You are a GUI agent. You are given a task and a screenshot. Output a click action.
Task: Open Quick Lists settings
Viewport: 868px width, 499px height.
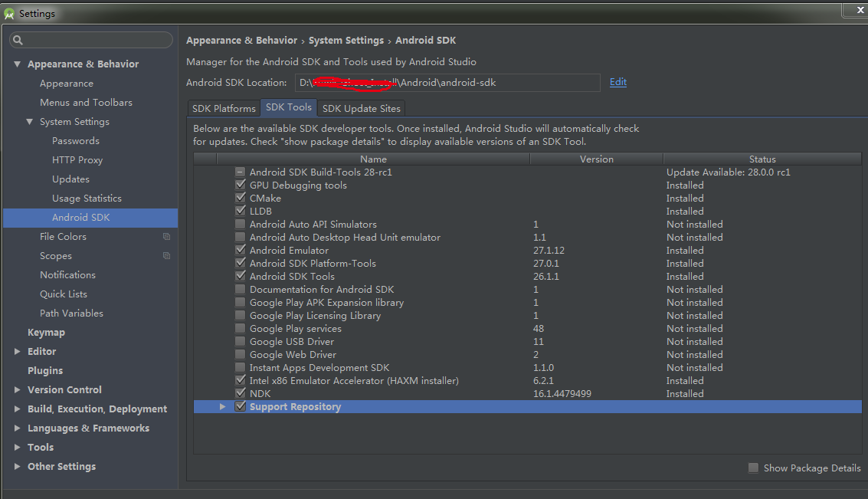pyautogui.click(x=64, y=294)
